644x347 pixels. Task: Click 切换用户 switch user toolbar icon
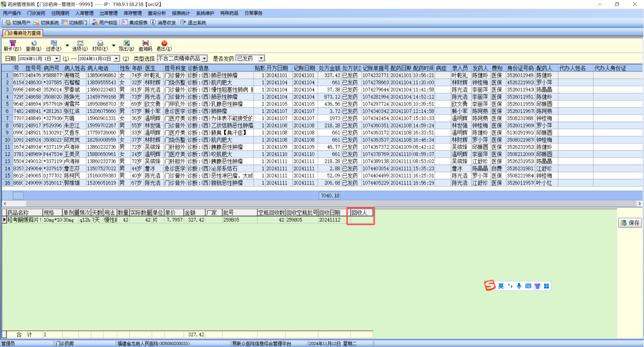coord(18,23)
